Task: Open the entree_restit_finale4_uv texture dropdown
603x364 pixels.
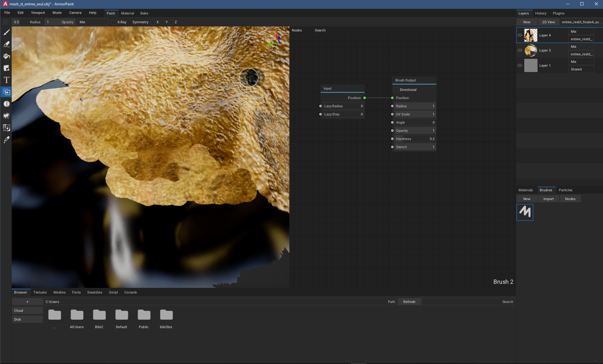Action: 581,22
